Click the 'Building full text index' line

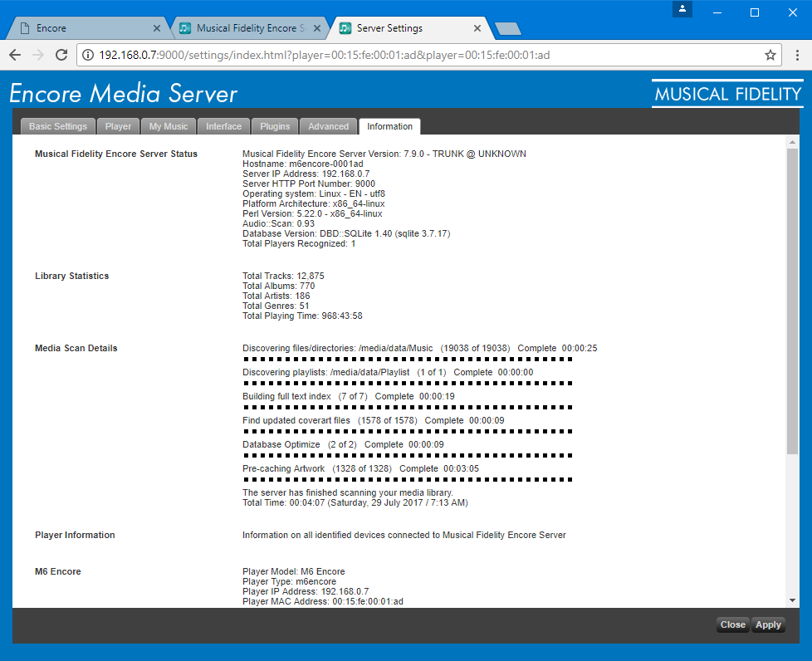point(349,396)
